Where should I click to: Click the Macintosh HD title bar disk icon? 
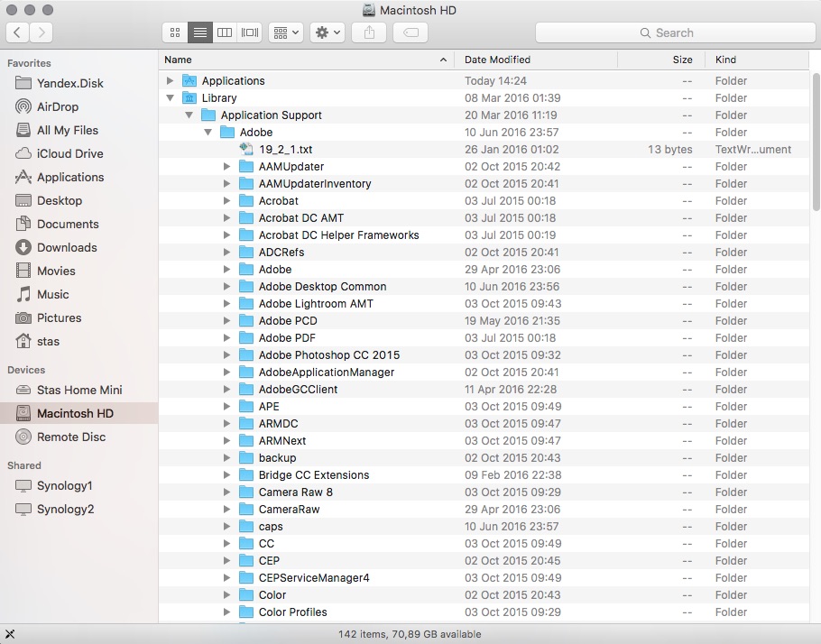click(369, 10)
